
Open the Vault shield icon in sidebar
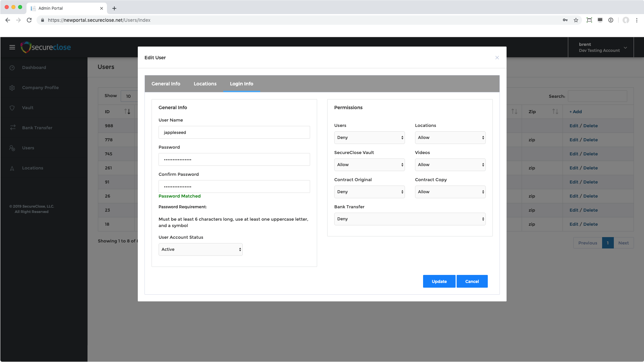(x=12, y=107)
